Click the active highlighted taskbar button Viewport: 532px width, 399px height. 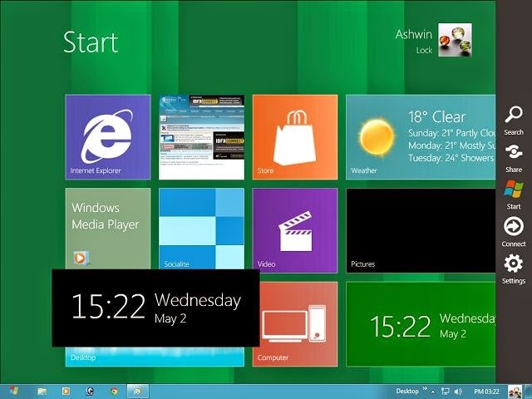click(x=138, y=392)
